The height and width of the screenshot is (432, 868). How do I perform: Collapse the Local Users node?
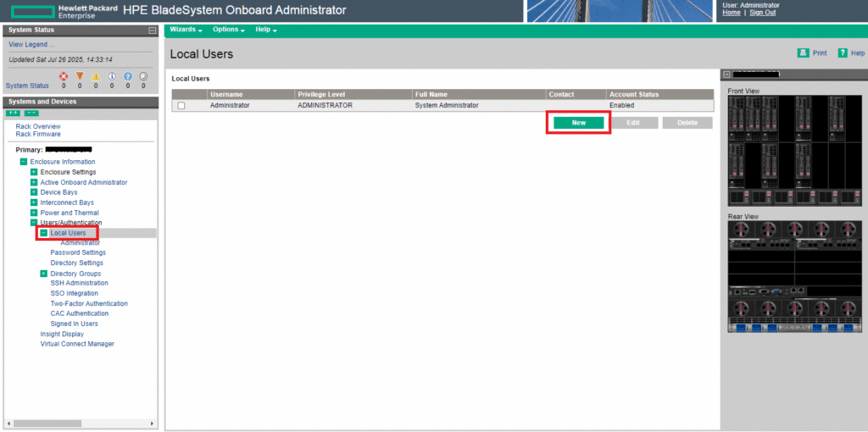(x=44, y=233)
